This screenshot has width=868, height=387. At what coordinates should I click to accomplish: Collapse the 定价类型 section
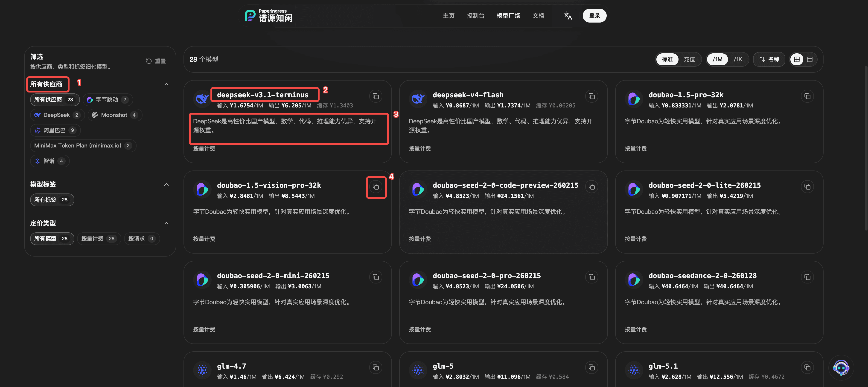pyautogui.click(x=166, y=223)
